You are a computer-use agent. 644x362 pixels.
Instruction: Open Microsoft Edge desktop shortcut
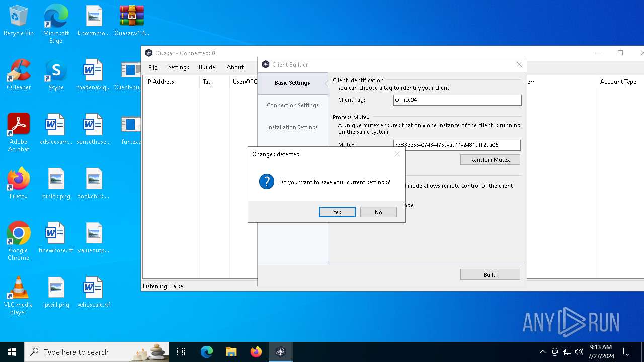pyautogui.click(x=56, y=24)
